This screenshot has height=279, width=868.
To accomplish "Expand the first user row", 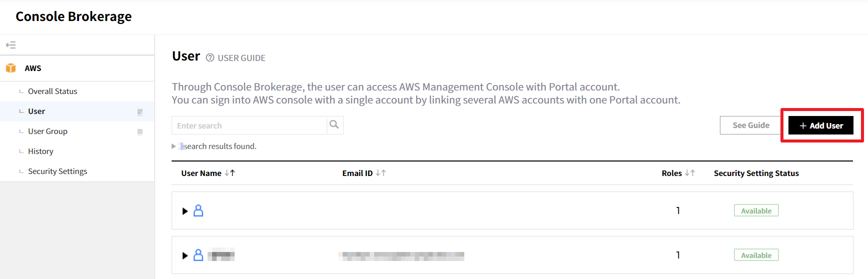I will click(185, 211).
